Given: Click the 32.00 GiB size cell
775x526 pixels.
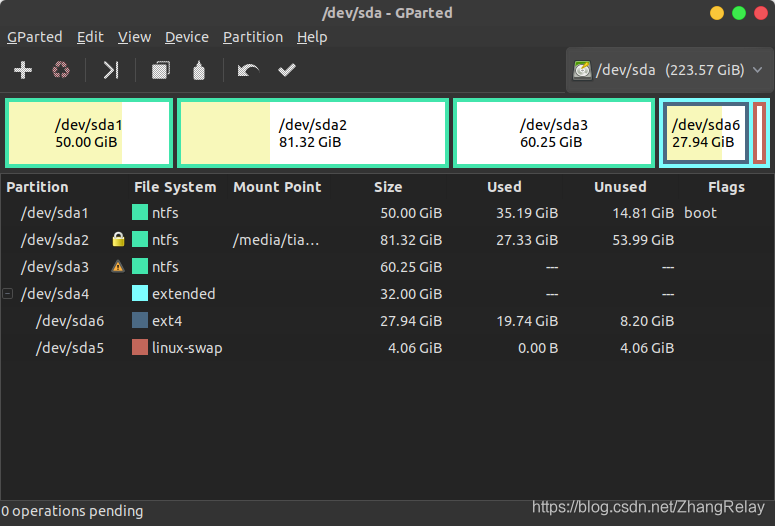Looking at the screenshot, I should (411, 294).
